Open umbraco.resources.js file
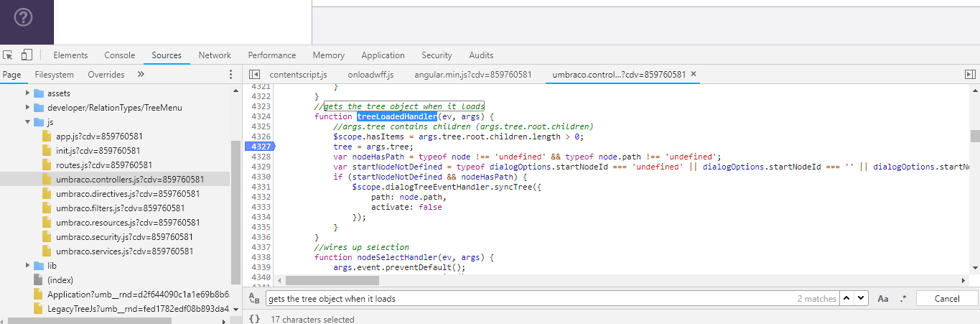The height and width of the screenshot is (324, 980). point(128,223)
